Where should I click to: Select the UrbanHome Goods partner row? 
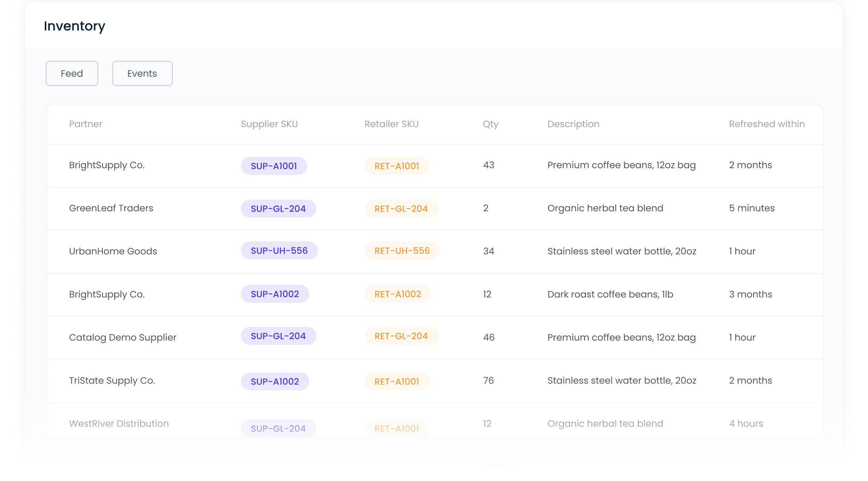pos(113,251)
